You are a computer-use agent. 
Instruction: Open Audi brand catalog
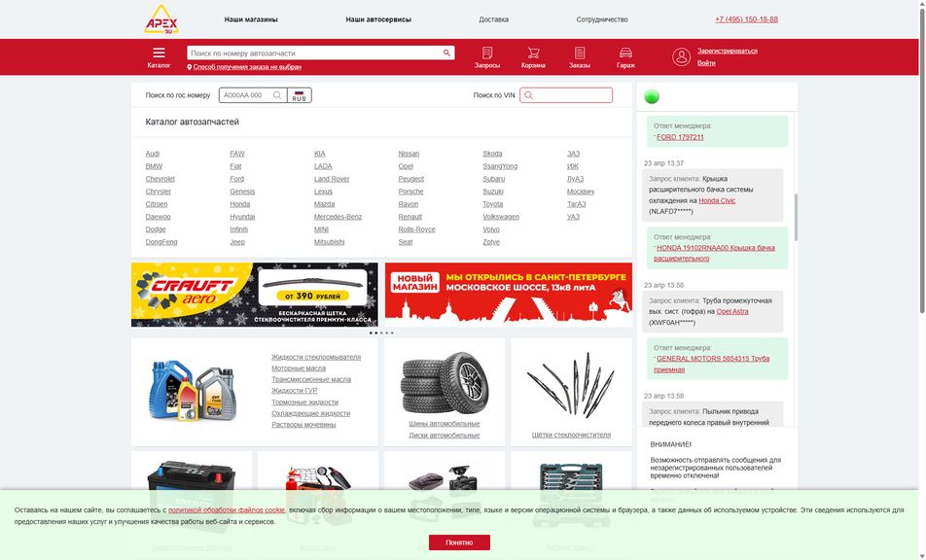[153, 154]
